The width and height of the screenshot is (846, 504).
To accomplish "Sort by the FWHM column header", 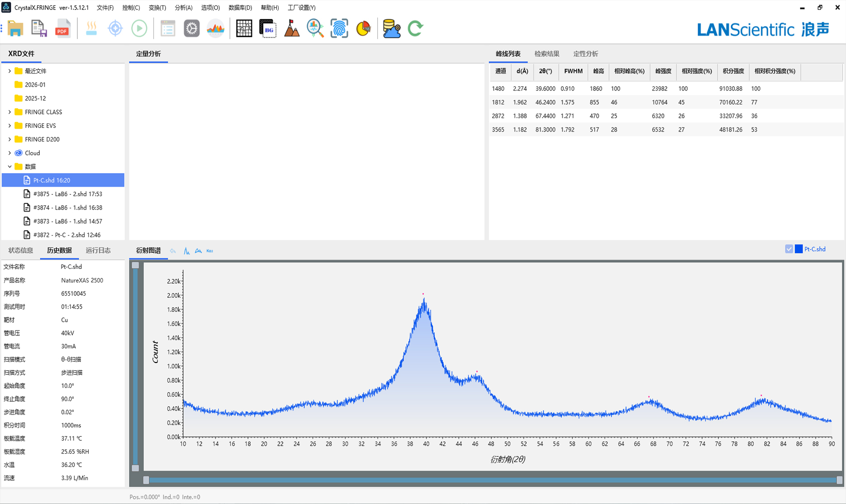I will click(573, 71).
